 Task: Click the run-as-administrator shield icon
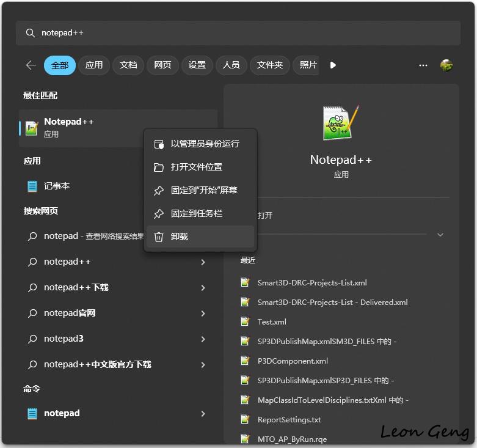[159, 144]
